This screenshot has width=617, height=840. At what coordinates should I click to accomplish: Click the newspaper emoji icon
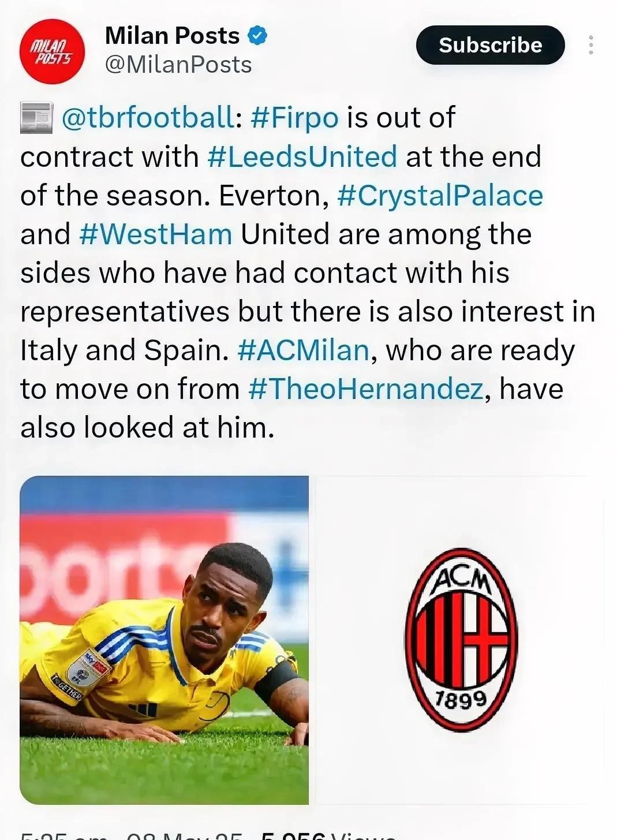pyautogui.click(x=36, y=118)
